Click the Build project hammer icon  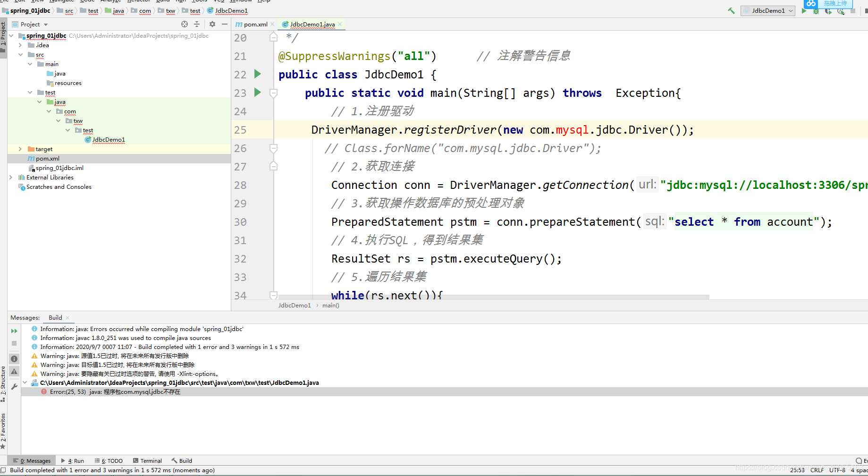pyautogui.click(x=731, y=10)
